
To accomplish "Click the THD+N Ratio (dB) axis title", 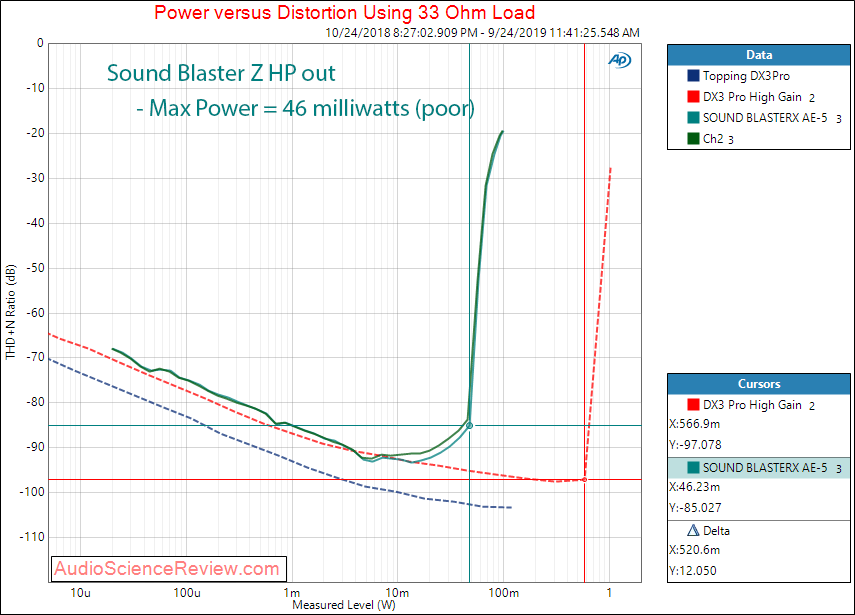I will click(x=10, y=312).
